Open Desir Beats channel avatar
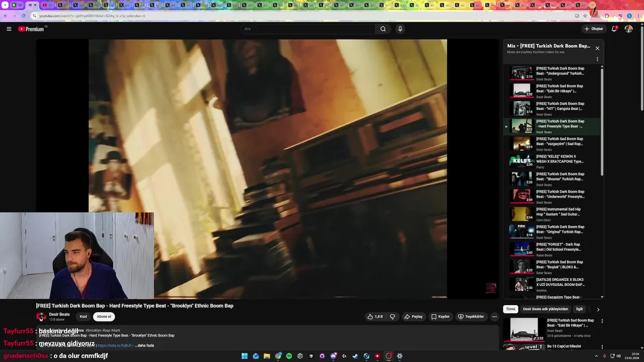The image size is (644, 362). pyautogui.click(x=41, y=317)
